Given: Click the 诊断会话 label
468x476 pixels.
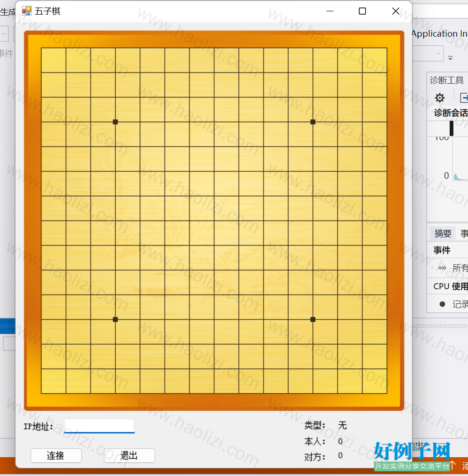Looking at the screenshot, I should click(x=451, y=113).
